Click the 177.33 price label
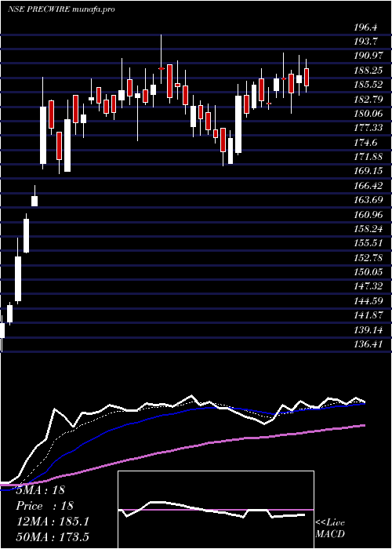This screenshot has width=392, height=549. [367, 128]
